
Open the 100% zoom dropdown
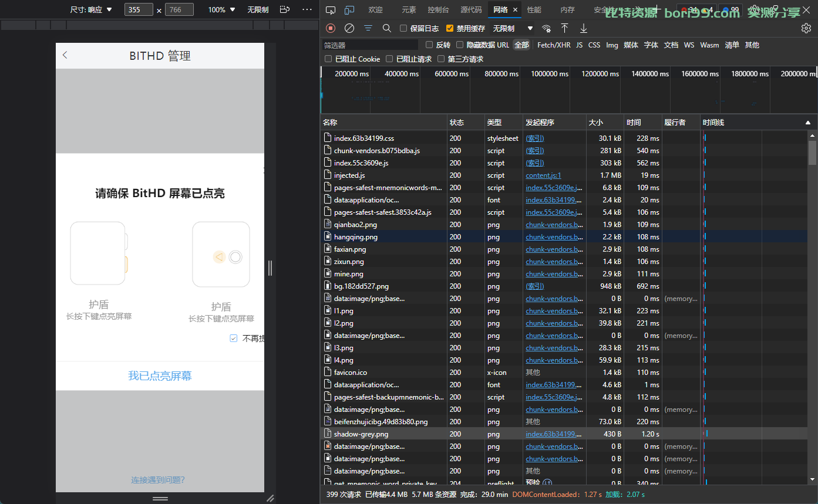coord(221,9)
